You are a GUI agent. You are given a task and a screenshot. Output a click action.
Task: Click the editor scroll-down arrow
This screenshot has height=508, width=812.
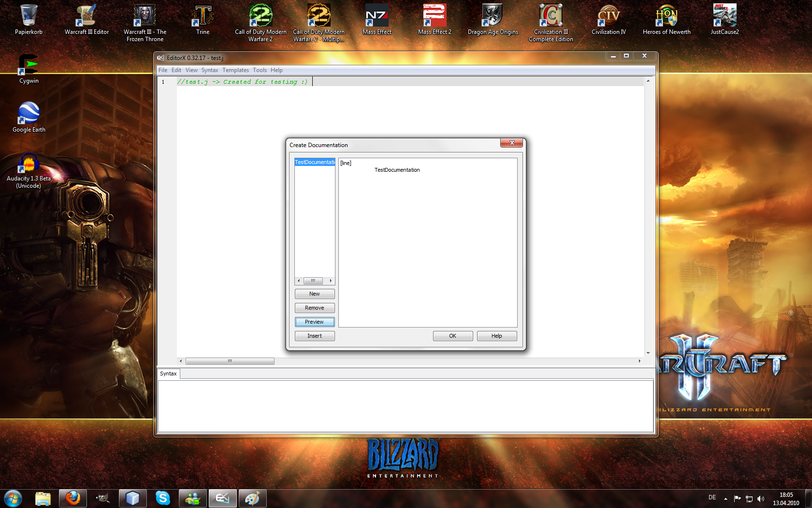pyautogui.click(x=648, y=353)
